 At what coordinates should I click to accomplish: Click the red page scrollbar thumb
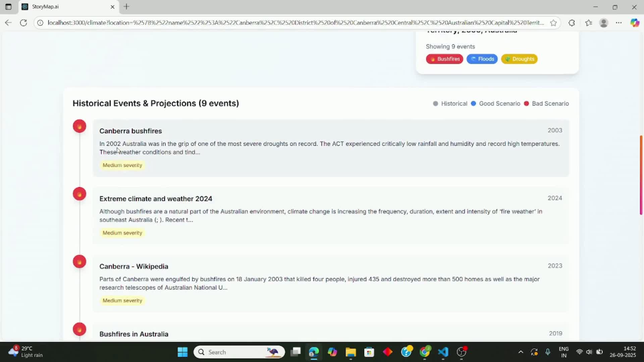[x=641, y=175]
